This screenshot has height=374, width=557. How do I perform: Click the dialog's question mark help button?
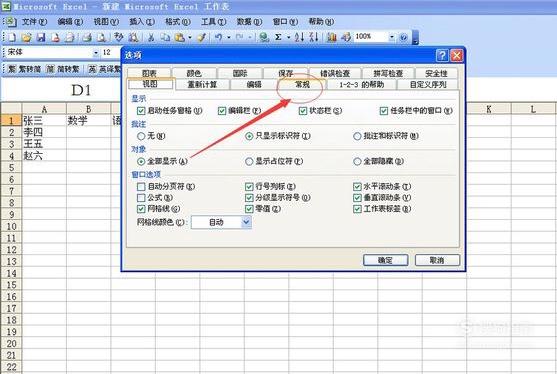click(x=442, y=55)
